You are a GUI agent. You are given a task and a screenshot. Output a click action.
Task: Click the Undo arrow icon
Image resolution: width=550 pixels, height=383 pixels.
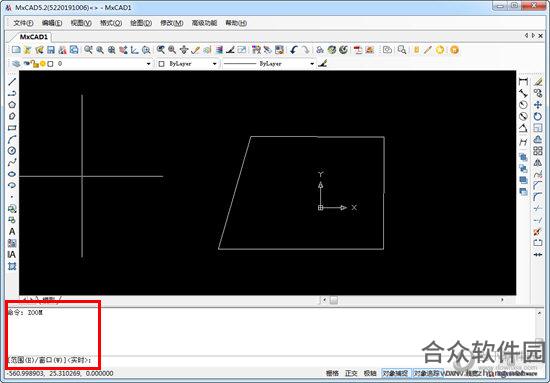pos(294,50)
